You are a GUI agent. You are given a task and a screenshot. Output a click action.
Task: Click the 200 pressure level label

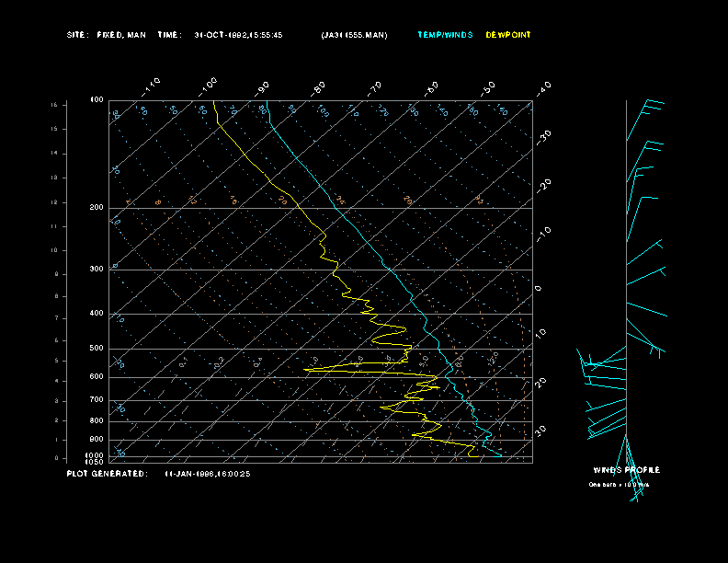click(x=97, y=208)
